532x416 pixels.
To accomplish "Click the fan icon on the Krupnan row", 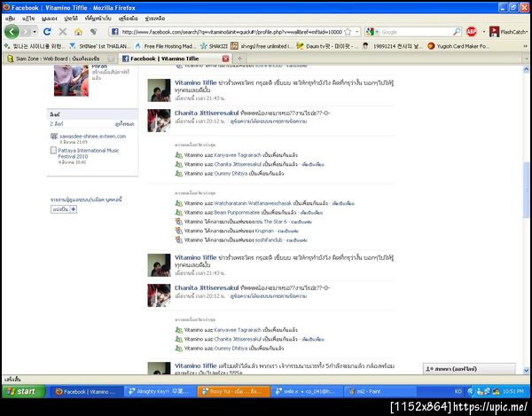I will [178, 231].
